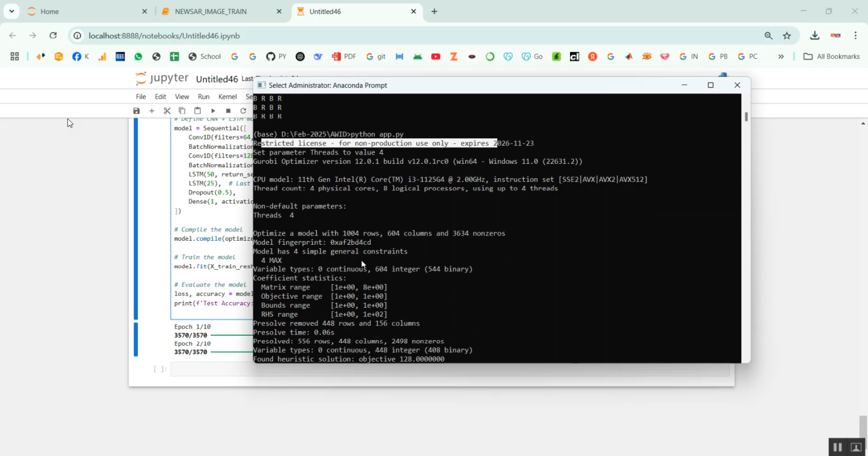The height and width of the screenshot is (456, 868).
Task: Paste the cell using the clipboard icon
Action: click(x=197, y=111)
